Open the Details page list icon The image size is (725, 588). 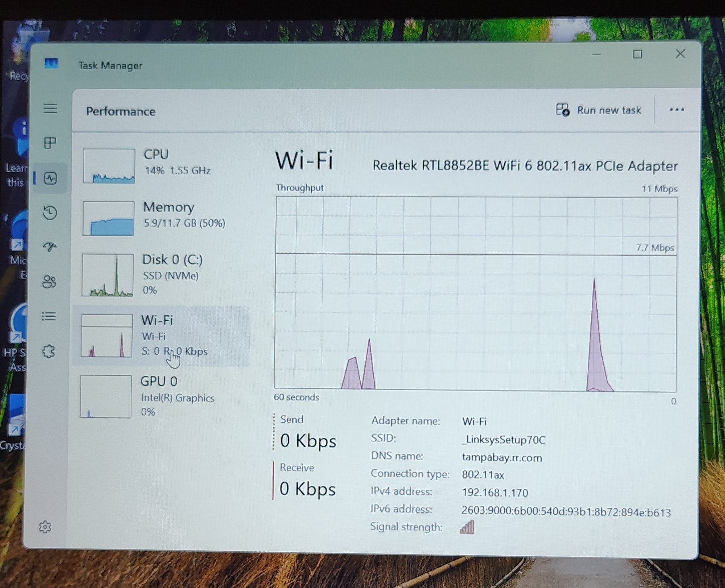[48, 316]
